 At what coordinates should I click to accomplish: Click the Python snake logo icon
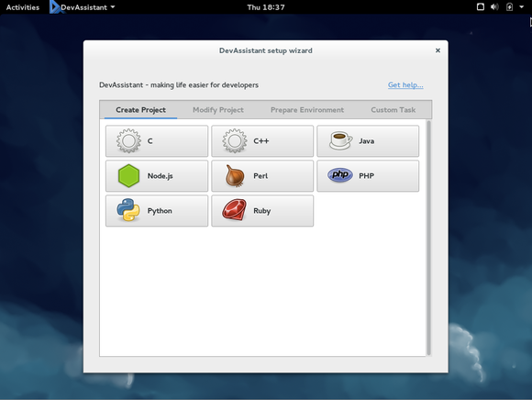click(x=128, y=210)
